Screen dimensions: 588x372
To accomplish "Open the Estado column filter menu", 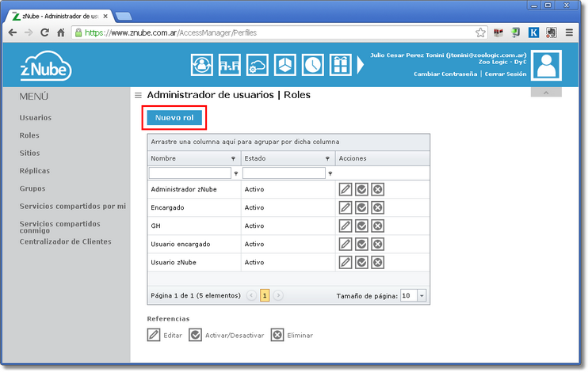I will [x=329, y=173].
